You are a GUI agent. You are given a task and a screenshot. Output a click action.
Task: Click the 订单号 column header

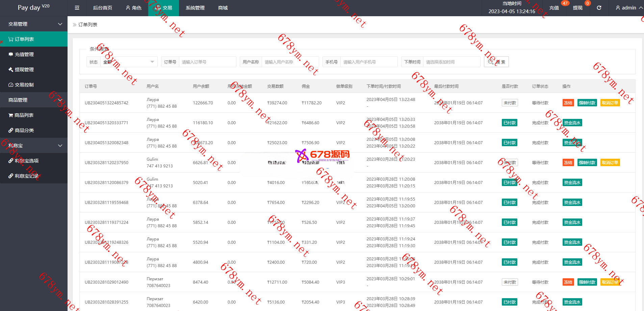[x=91, y=86]
